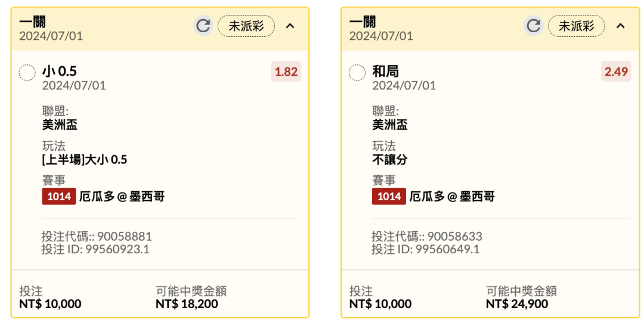Click bet code 90058633
This screenshot has width=644, height=326.
pyautogui.click(x=455, y=237)
